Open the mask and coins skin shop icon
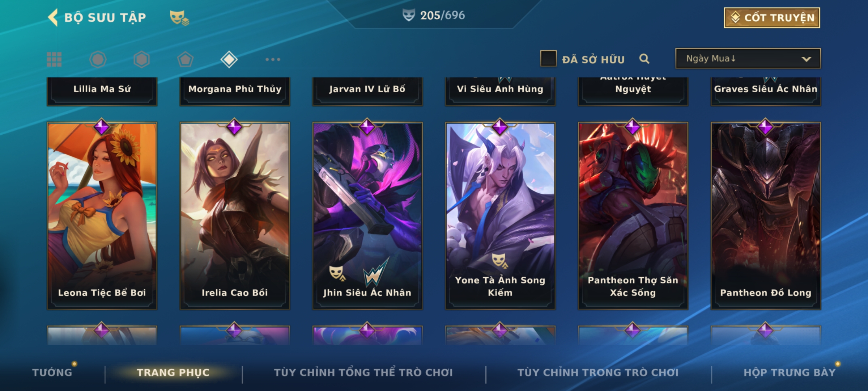Viewport: 868px width, 391px height. pyautogui.click(x=179, y=17)
